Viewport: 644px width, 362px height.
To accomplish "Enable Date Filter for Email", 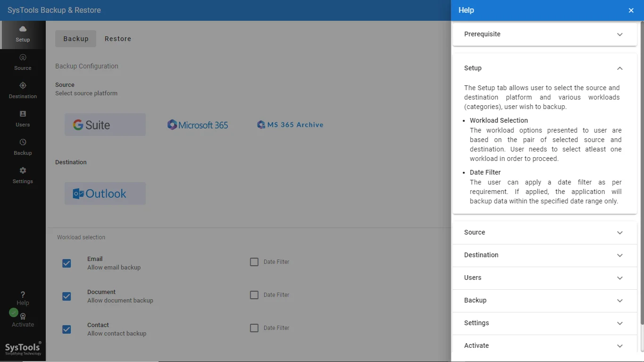I will (x=254, y=262).
